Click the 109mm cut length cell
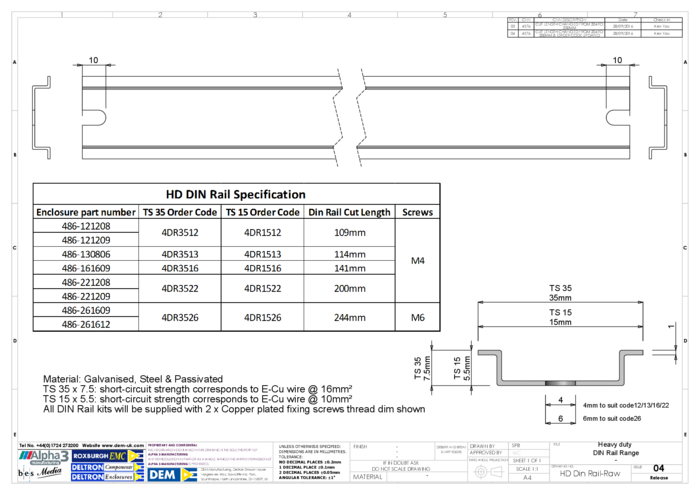 (350, 233)
